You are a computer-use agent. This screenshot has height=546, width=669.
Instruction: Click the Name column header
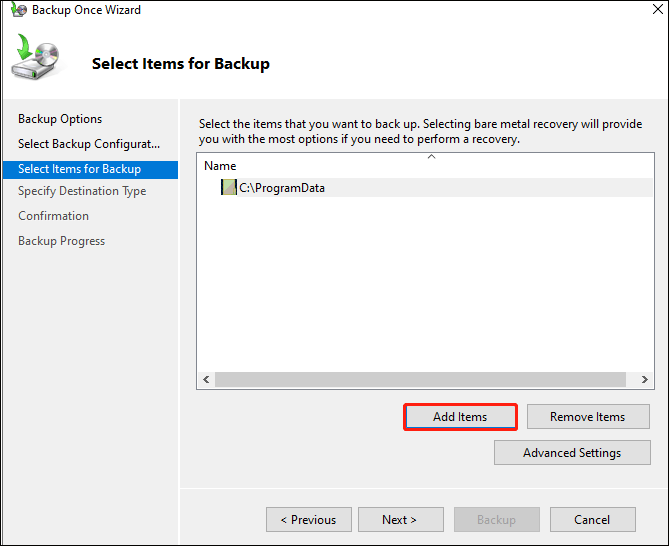(x=220, y=166)
